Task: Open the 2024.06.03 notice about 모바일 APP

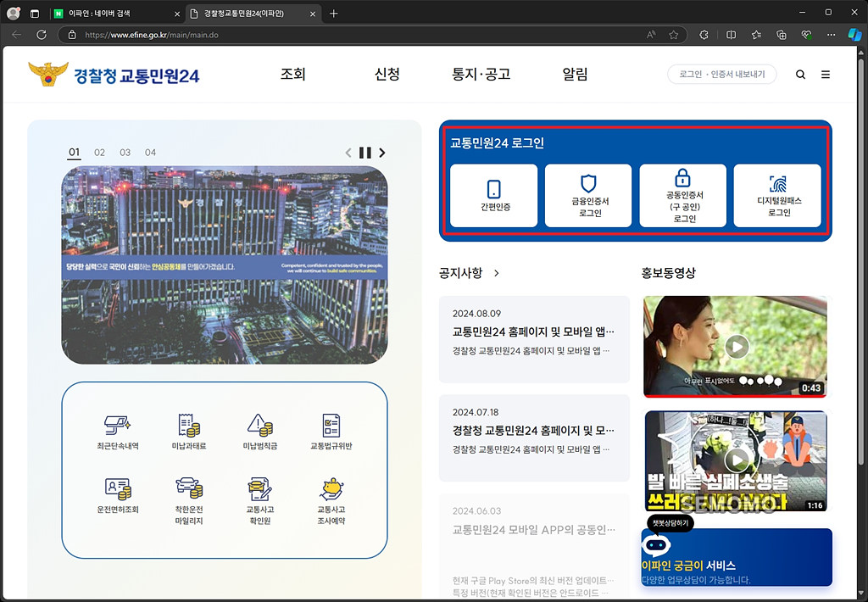Action: 534,545
